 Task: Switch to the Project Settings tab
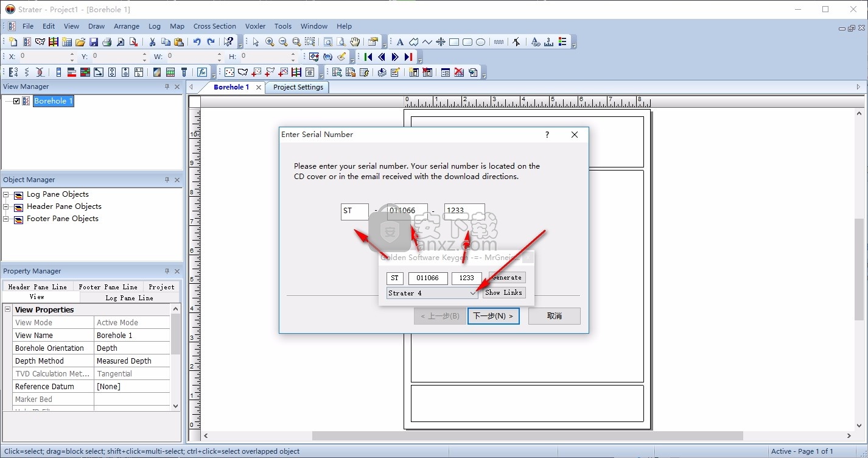(298, 87)
